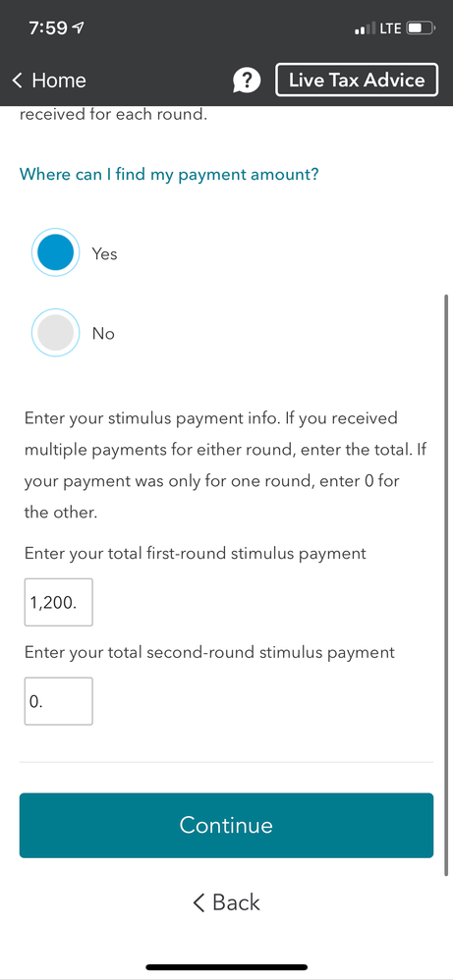
Task: Tap the location arrow in status bar
Action: pyautogui.click(x=79, y=28)
